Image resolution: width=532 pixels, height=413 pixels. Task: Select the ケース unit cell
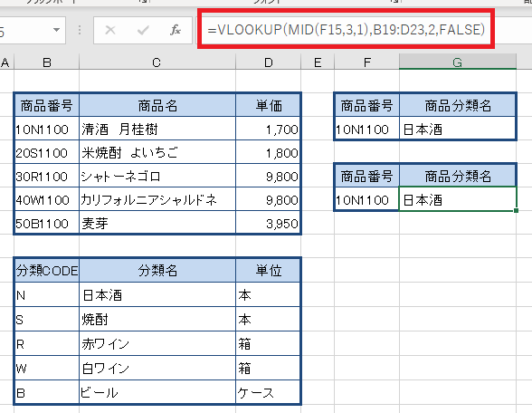268,393
